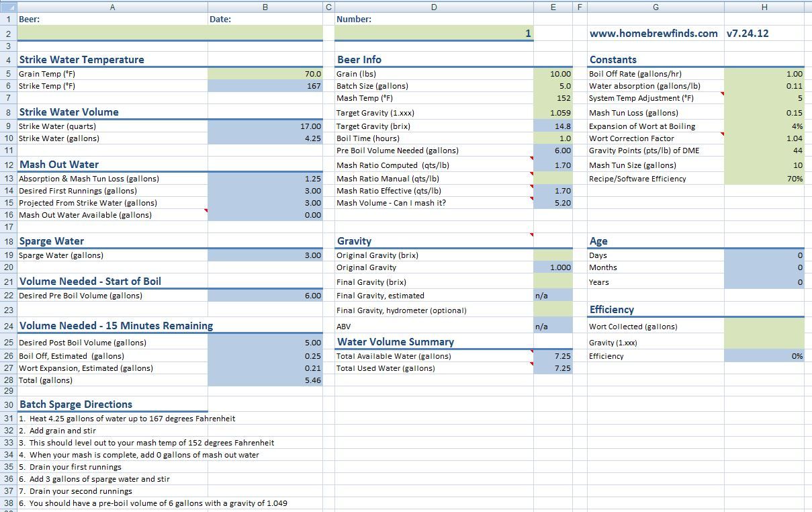The height and width of the screenshot is (512, 812).
Task: Select Mash Tun Size value 10
Action: (x=764, y=165)
